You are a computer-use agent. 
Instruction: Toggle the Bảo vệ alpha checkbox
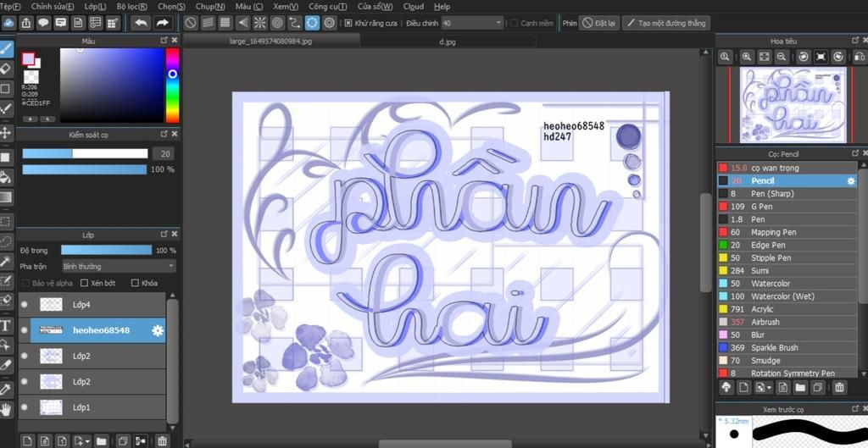[25, 283]
